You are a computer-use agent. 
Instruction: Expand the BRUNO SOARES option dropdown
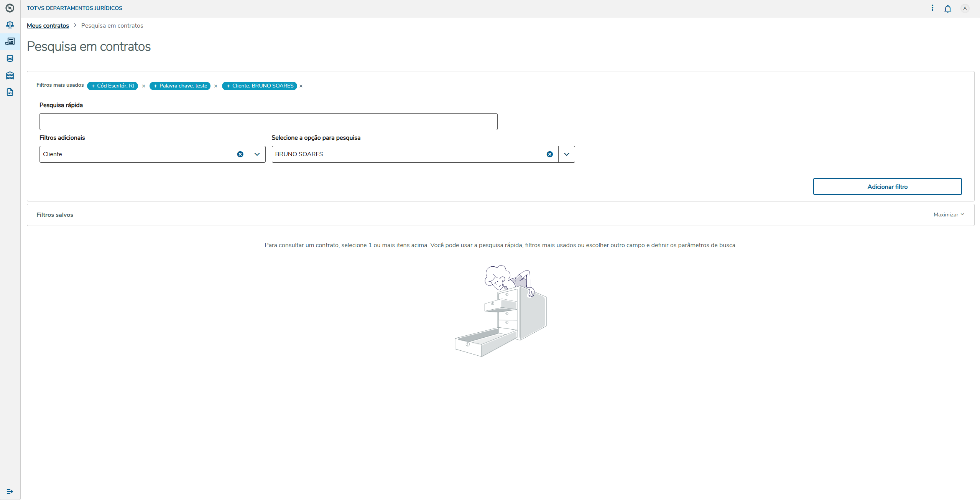click(x=566, y=154)
